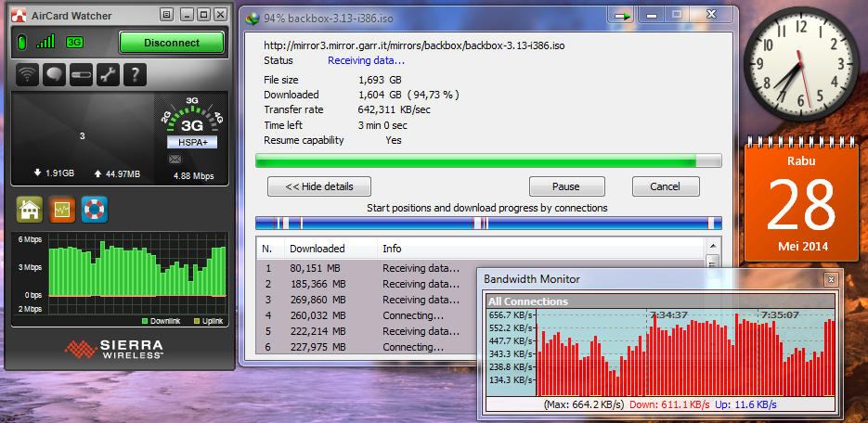Click the green connection LED indicator
Screen dimensions: 868x423
21,42
